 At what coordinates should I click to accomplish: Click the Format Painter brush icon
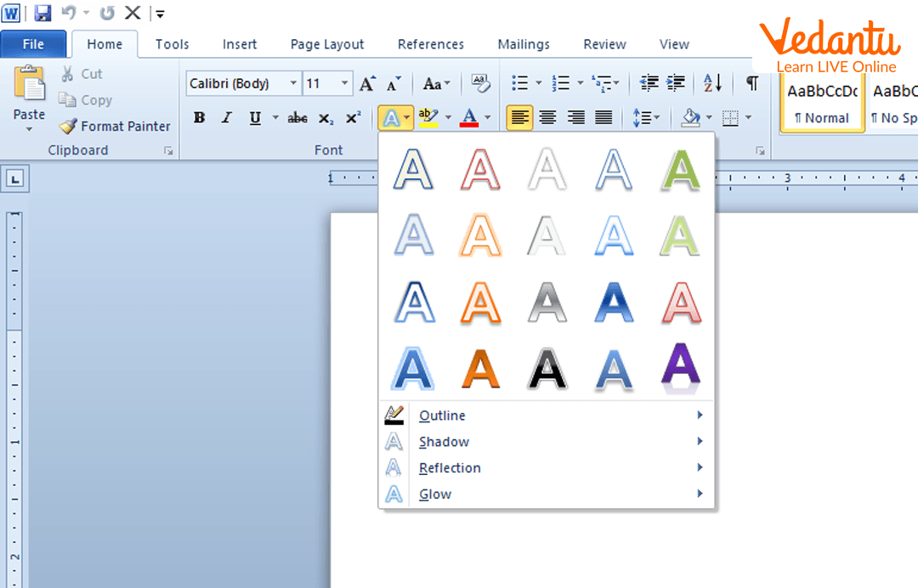pos(68,127)
